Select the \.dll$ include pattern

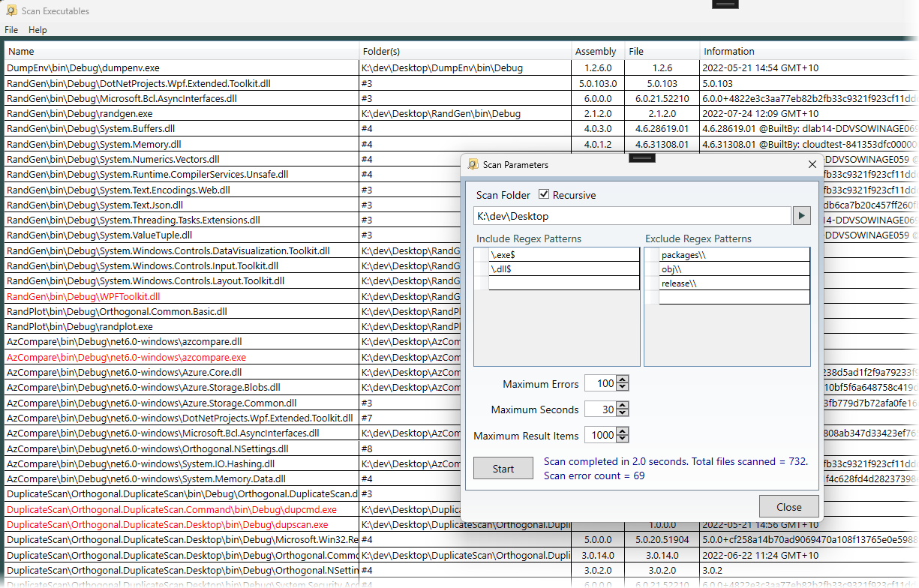pos(563,268)
